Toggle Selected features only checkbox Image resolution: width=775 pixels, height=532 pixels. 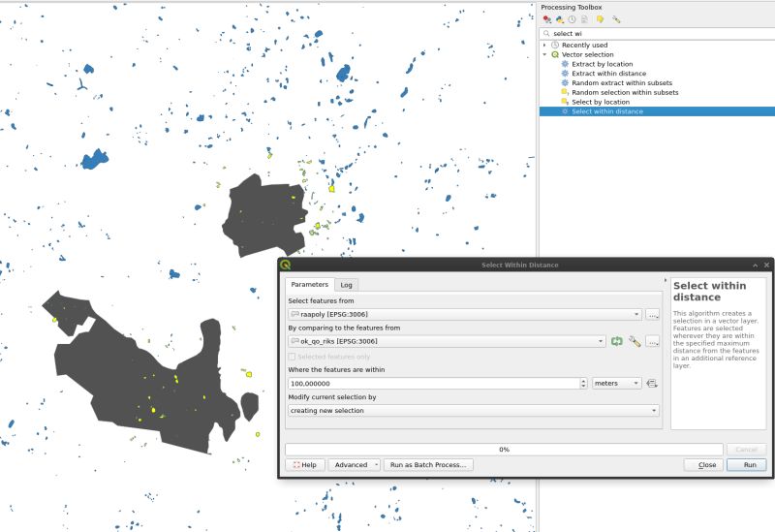pos(292,357)
